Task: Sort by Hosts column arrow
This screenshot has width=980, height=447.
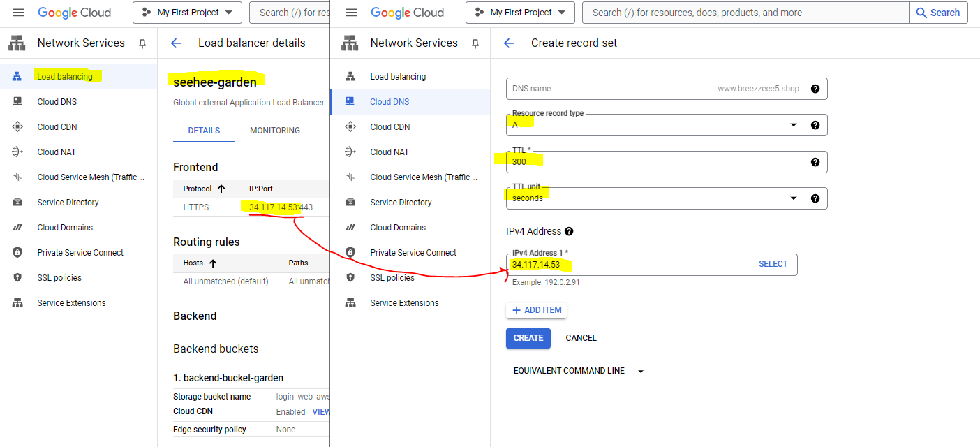Action: pos(213,263)
